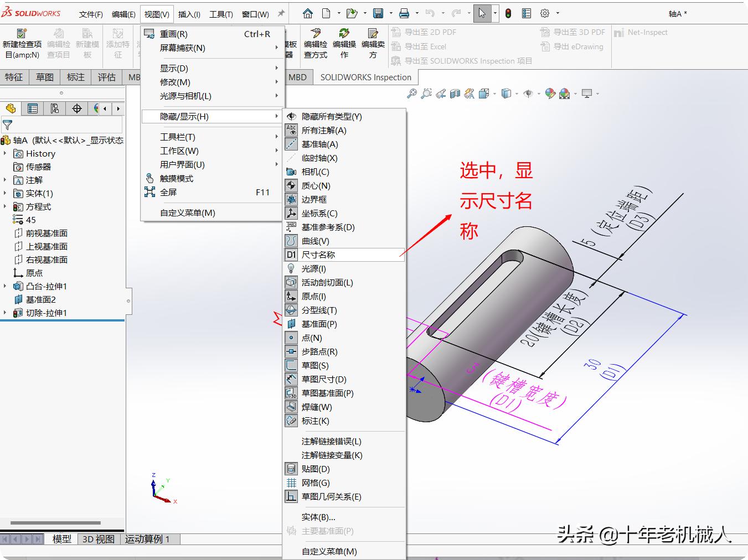Click the 新建检查项目 icon in the Inspection toolbar
This screenshot has height=560, width=748.
point(22,34)
